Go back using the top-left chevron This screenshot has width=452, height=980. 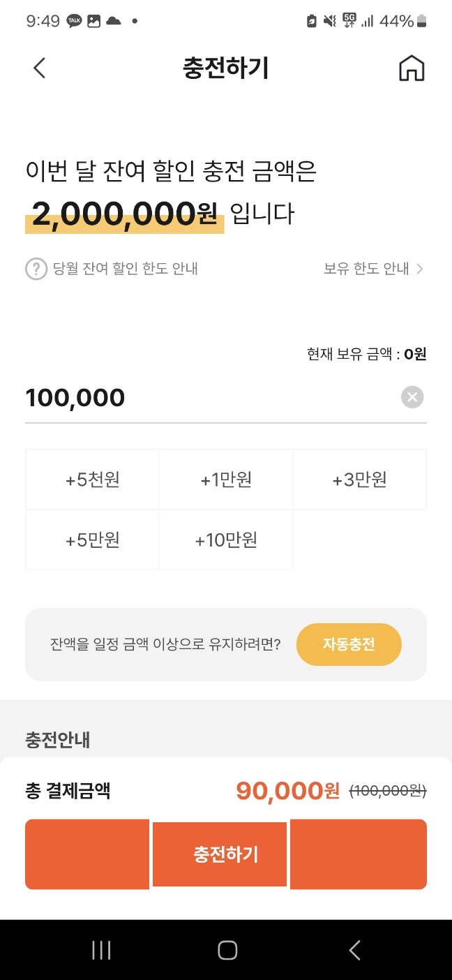(x=38, y=68)
